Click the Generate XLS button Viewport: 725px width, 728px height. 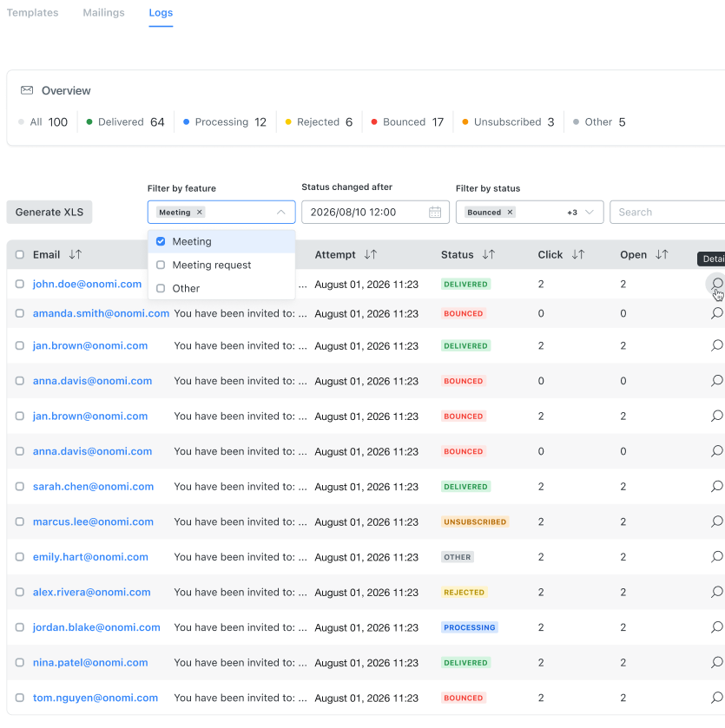point(49,213)
